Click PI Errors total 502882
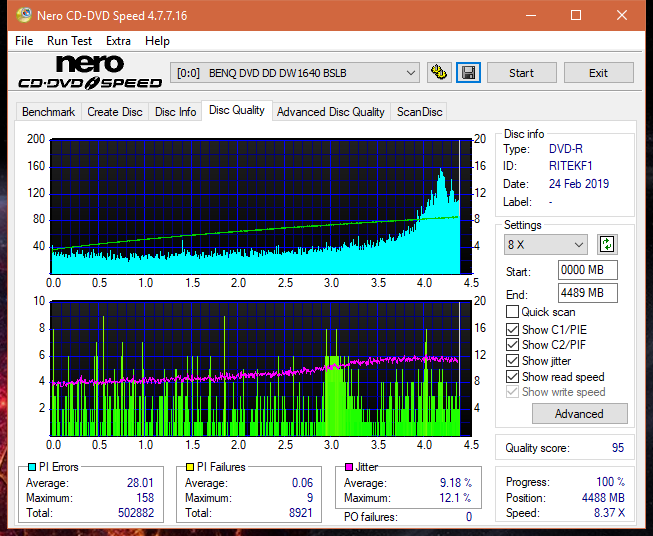Screen dimensions: 653x536 (x=136, y=513)
